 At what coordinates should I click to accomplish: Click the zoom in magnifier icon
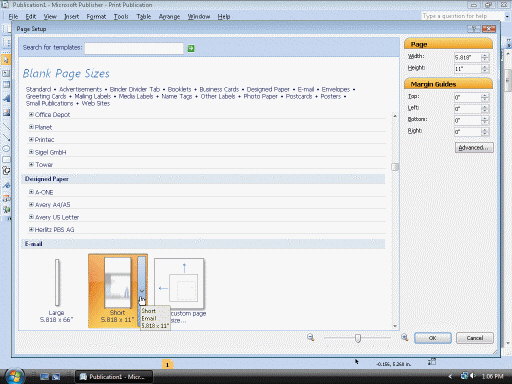click(x=405, y=337)
